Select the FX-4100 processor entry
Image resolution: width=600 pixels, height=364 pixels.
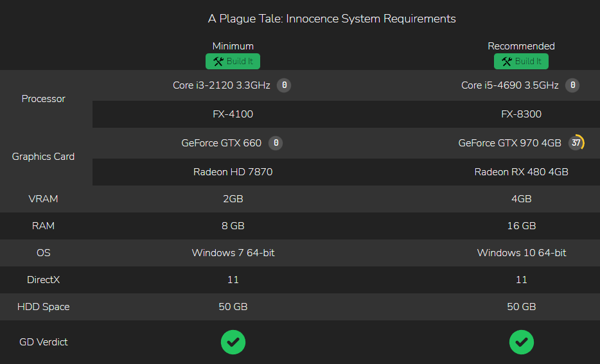click(233, 114)
